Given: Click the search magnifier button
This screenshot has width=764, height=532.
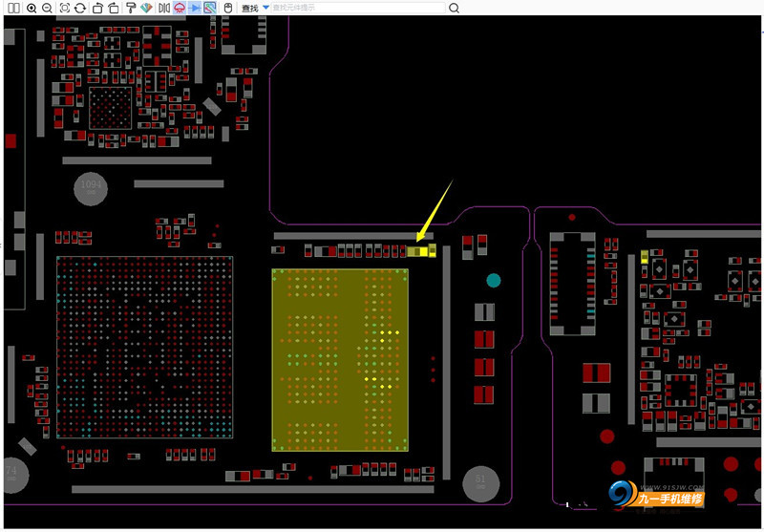Looking at the screenshot, I should point(454,8).
